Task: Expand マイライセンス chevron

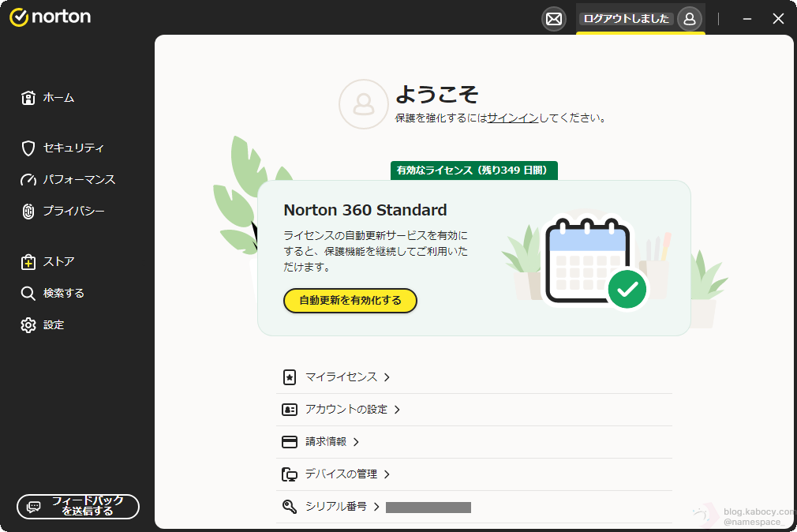Action: 387,377
